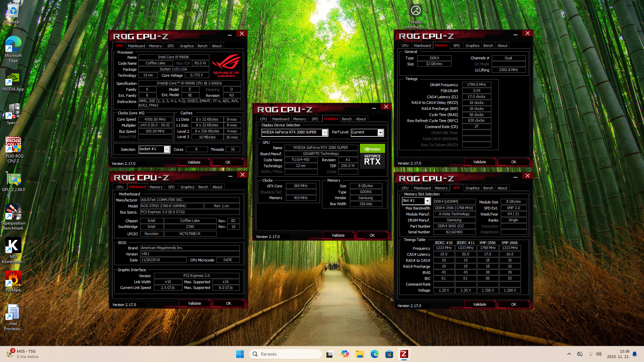Click the CPU-Z icon in the taskbar

(x=404, y=354)
